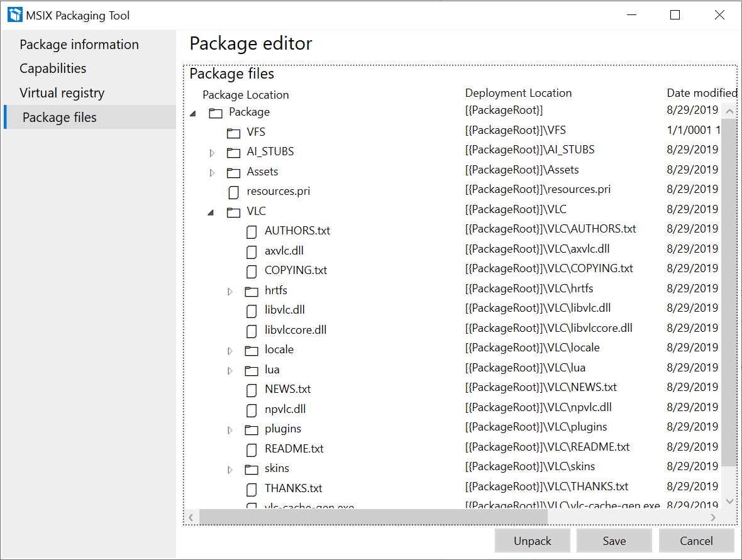Click the MSIX Packaging Tool app icon

tap(15, 15)
